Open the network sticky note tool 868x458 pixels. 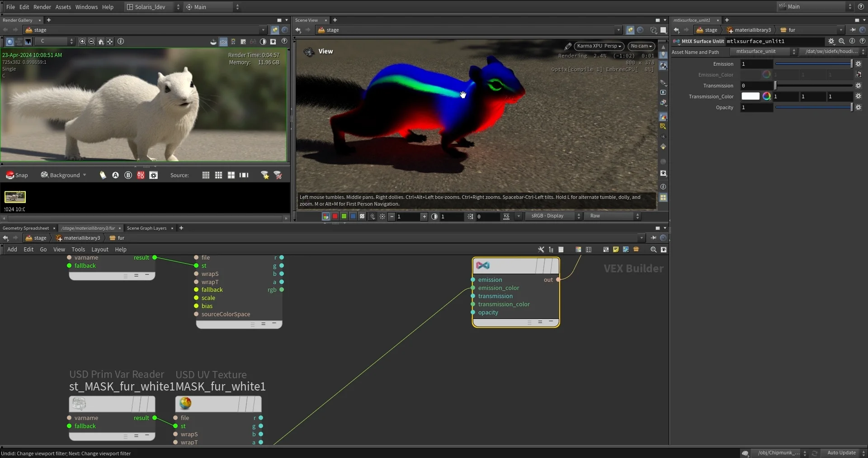(x=616, y=249)
